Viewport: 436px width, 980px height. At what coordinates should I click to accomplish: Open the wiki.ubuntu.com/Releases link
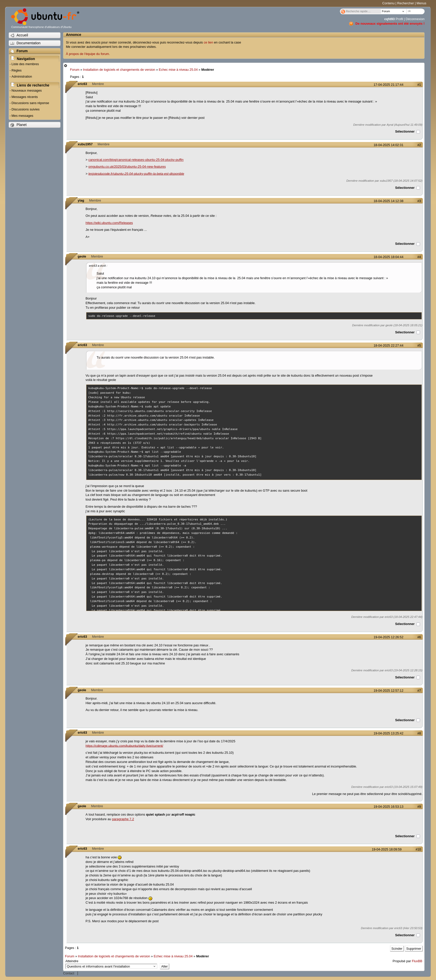click(x=109, y=223)
